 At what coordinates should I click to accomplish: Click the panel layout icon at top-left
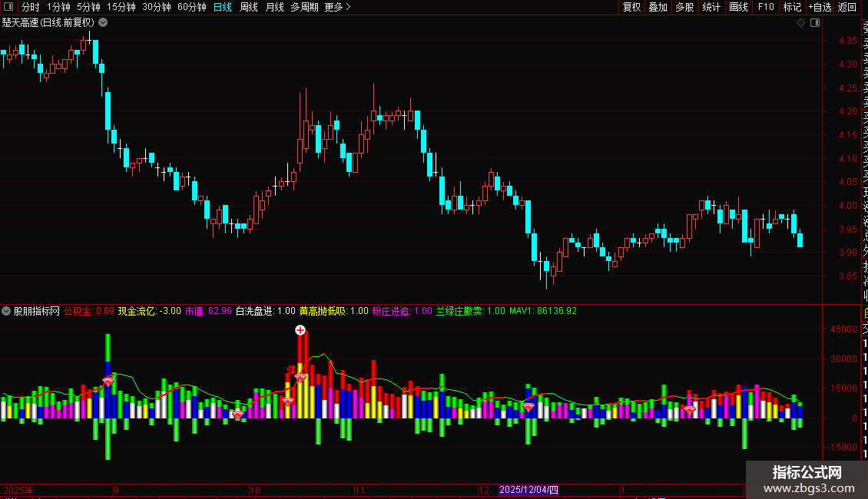8,7
